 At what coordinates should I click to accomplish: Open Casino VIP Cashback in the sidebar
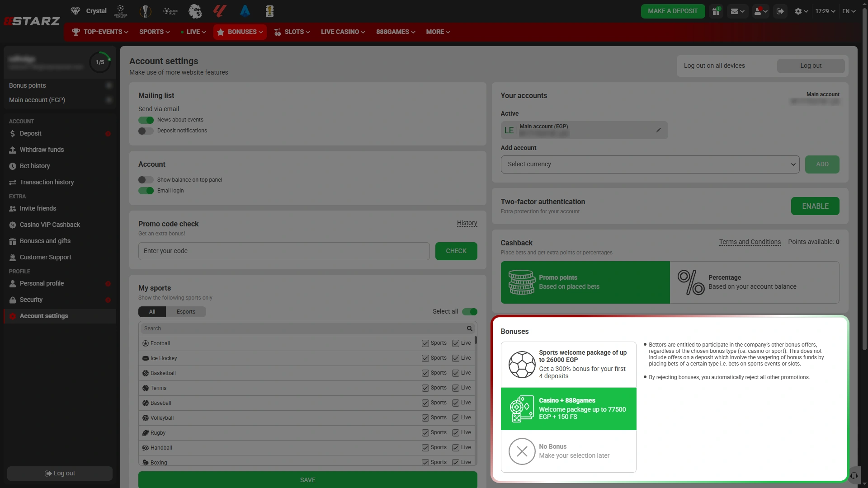pyautogui.click(x=60, y=225)
